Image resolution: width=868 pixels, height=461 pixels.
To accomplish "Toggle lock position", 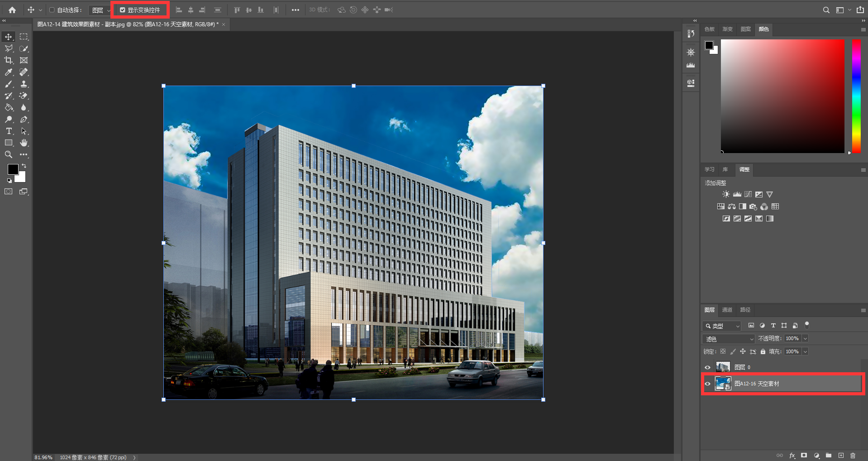I will pyautogui.click(x=743, y=351).
